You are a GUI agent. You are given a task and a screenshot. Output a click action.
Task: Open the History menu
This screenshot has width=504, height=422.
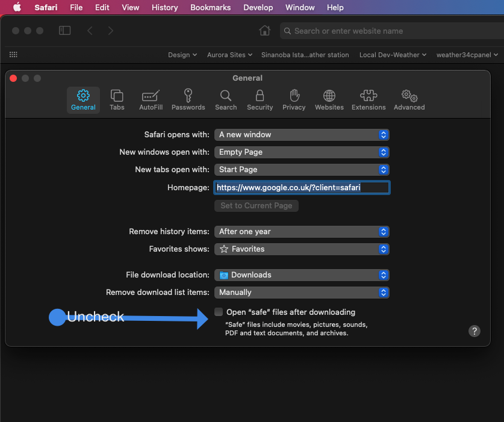coord(164,7)
